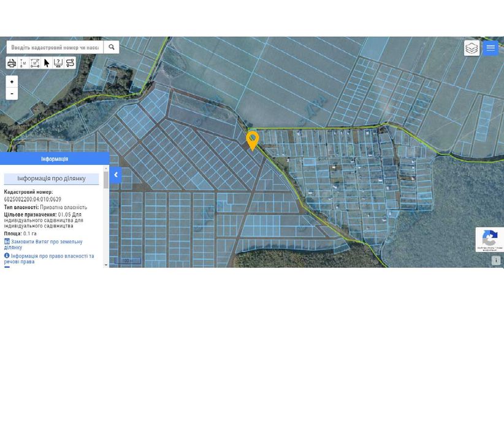Click the info panel scroll-down arrow
The height and width of the screenshot is (429, 504).
[106, 265]
